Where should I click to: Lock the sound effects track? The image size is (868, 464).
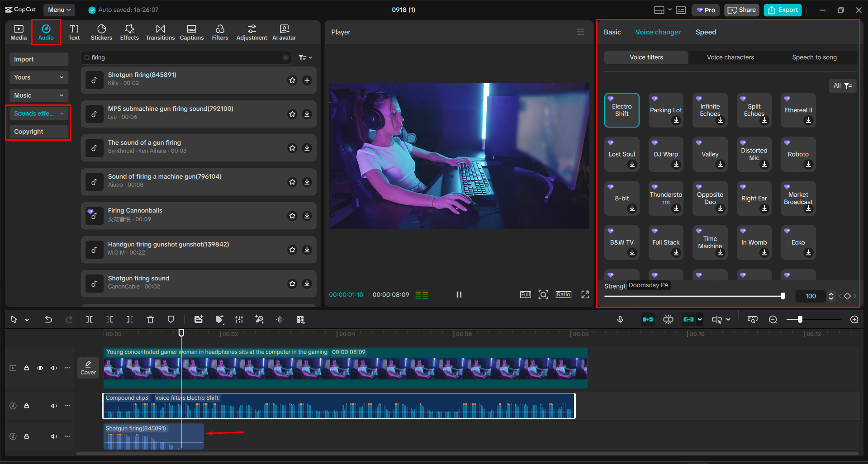(x=27, y=436)
